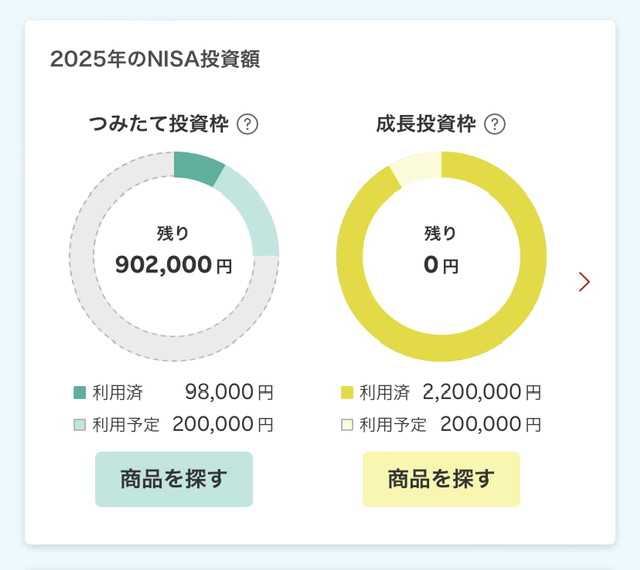Screen dimensions: 640x570
Task: Go to next panel with right chevron
Action: tap(584, 282)
